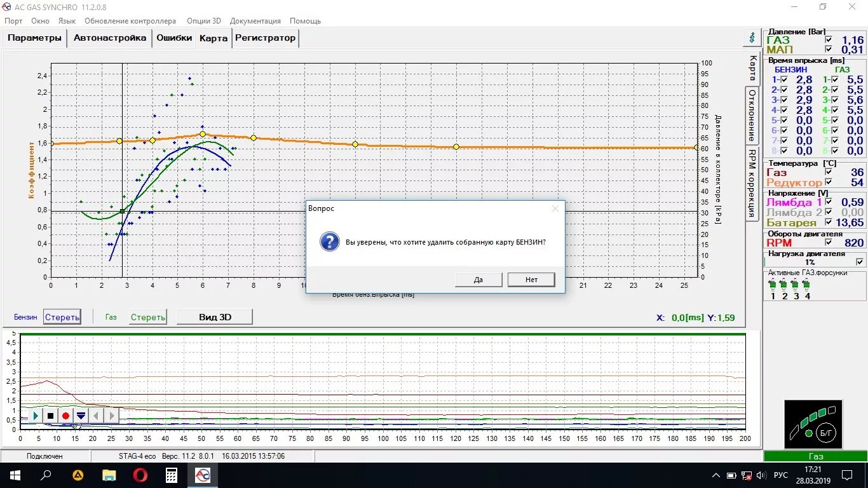This screenshot has height=488, width=868.
Task: Step forward with the right arrow on the oscilloscope
Action: point(111,416)
